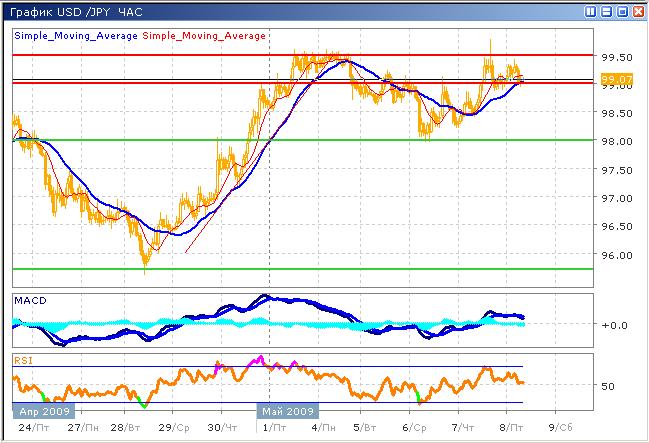Click the highlighted 99.07 current price tag
Viewport: 649px width, 443px height.
(x=614, y=79)
